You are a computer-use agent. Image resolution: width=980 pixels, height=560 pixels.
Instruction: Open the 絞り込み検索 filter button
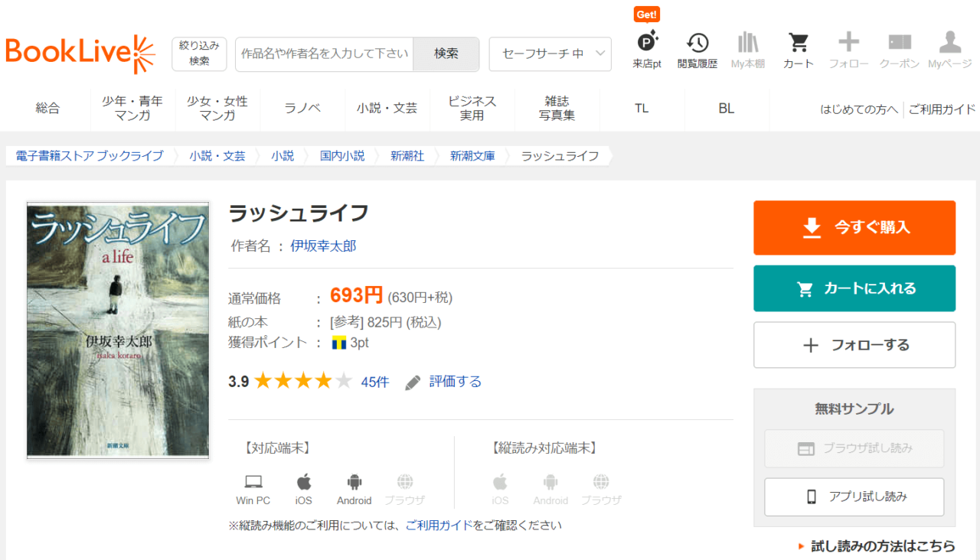tap(199, 54)
